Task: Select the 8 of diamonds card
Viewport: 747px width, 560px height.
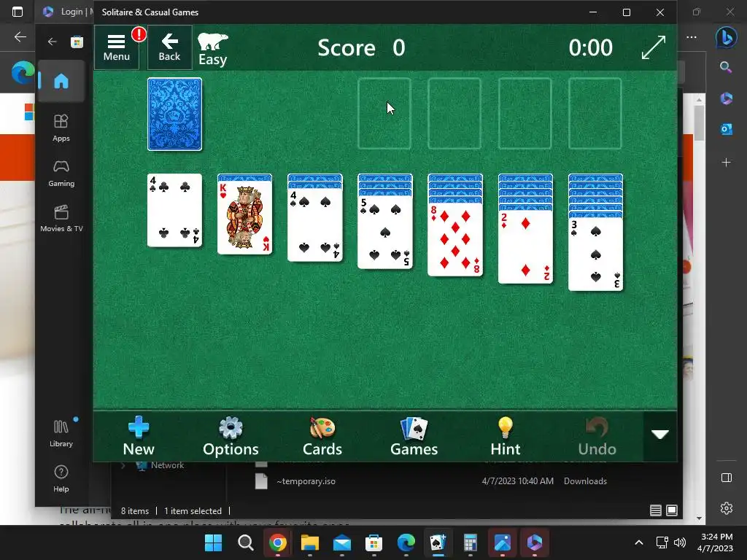Action: pos(455,239)
